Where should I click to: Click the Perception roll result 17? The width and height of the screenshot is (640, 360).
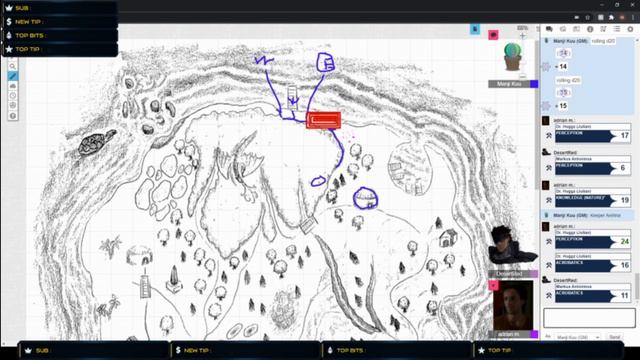624,135
